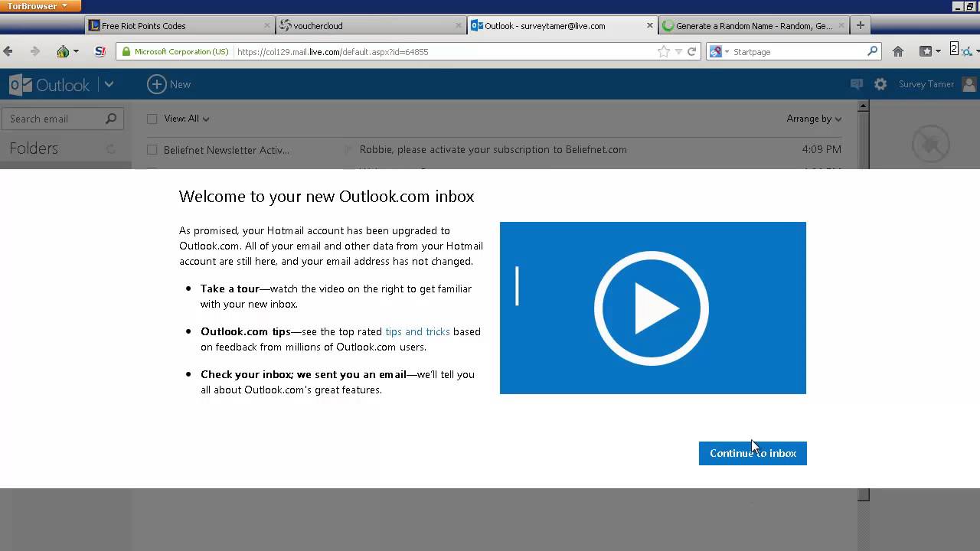This screenshot has height=551, width=980.
Task: Click the scrollbar up arrow
Action: [863, 106]
